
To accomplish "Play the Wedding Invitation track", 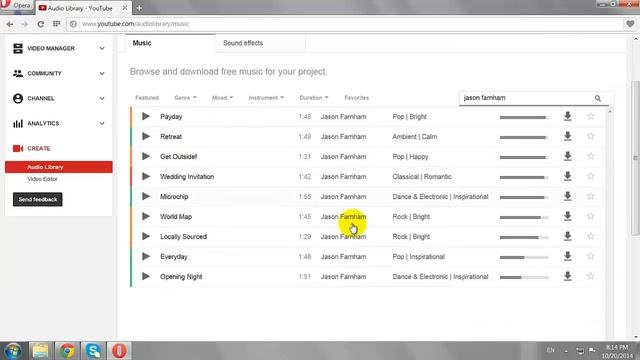I will [x=146, y=176].
